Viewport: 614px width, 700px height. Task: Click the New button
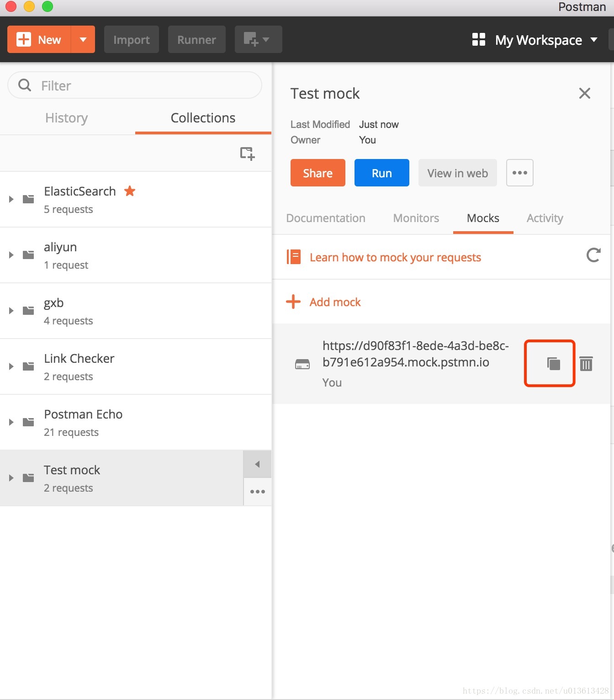(x=39, y=39)
